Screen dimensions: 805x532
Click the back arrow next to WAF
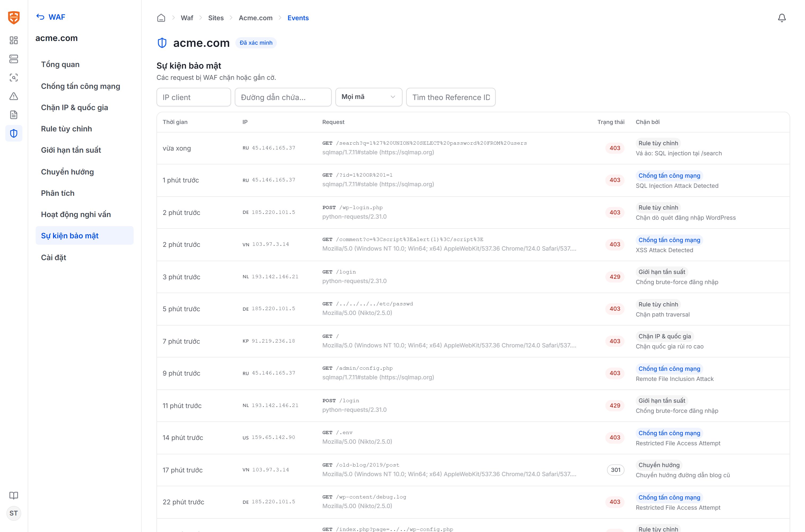40,17
